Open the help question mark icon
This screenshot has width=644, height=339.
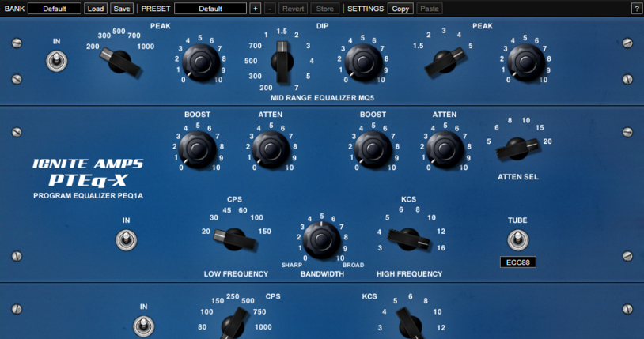point(636,9)
